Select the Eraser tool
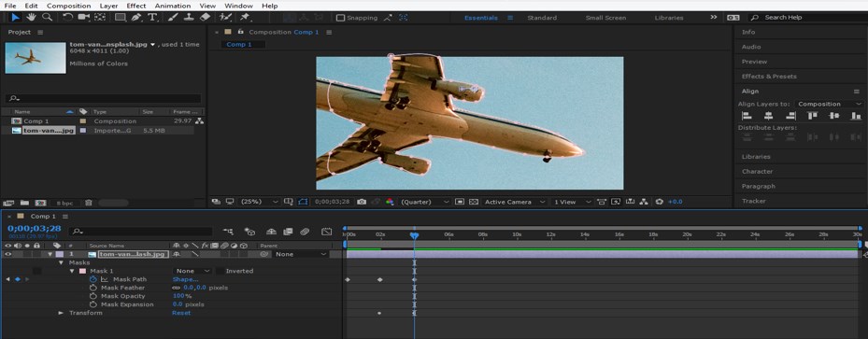The image size is (868, 339). [x=205, y=17]
